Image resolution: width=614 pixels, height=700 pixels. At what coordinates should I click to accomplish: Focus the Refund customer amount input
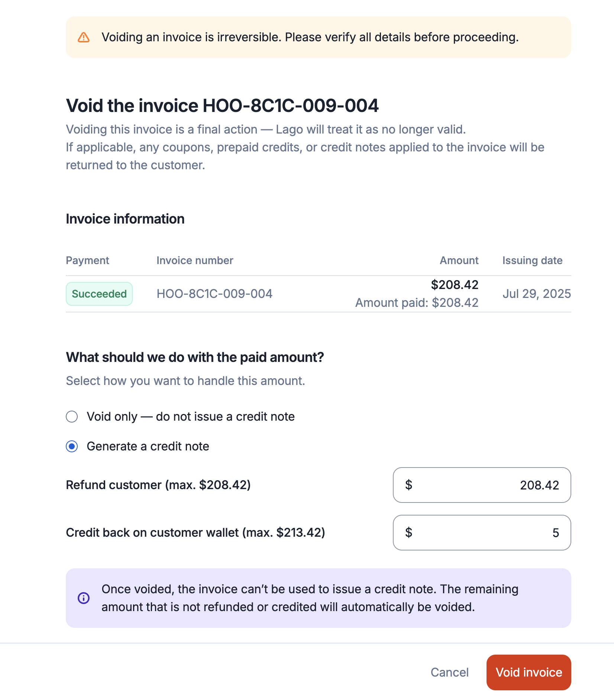point(482,485)
